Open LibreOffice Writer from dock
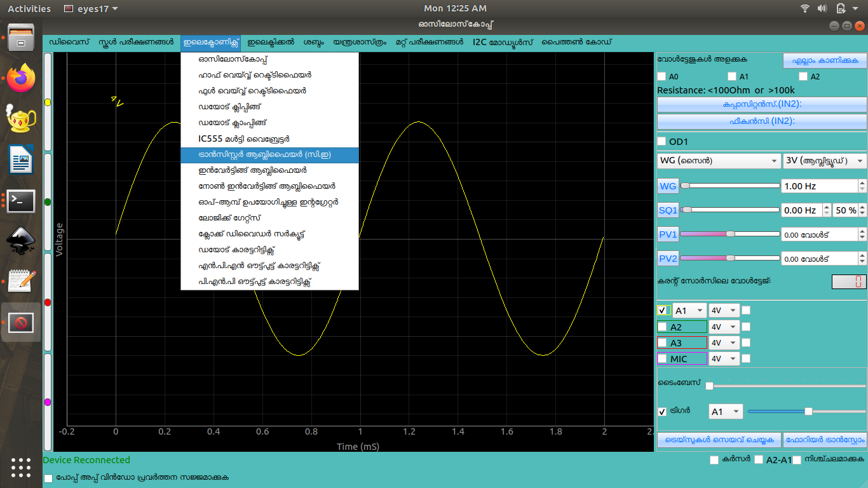Screen dimensions: 868x488 click(x=21, y=159)
